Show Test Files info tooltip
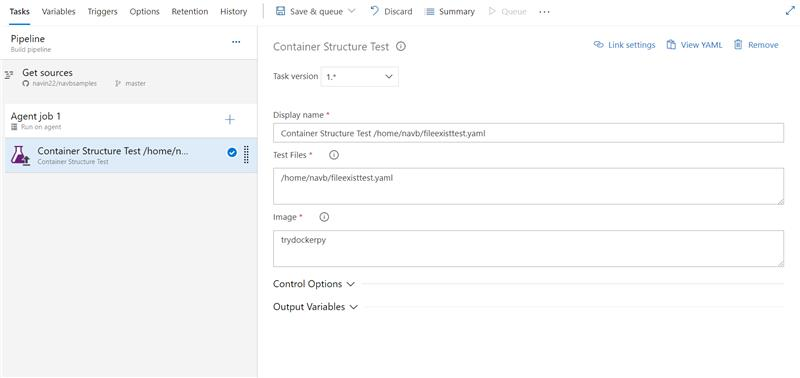 click(x=334, y=155)
